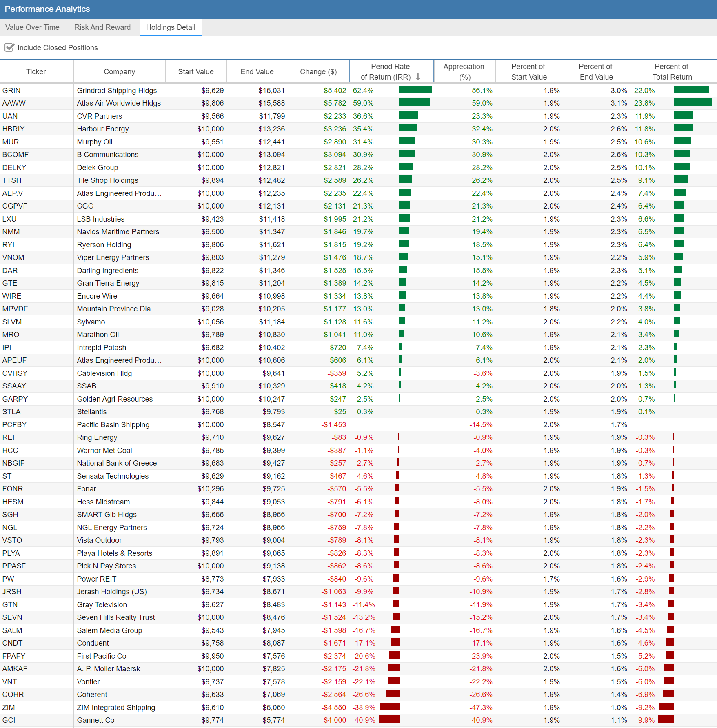The height and width of the screenshot is (728, 717).
Task: Click NGL Energy Partners company name
Action: [112, 528]
